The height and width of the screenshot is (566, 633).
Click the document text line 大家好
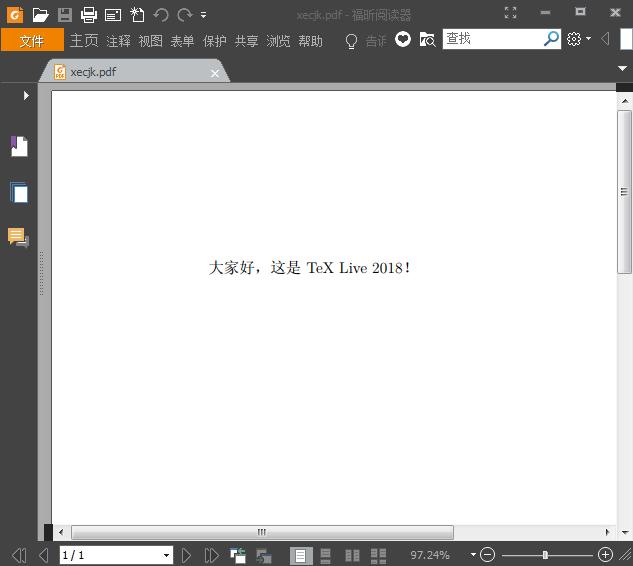[x=309, y=268]
